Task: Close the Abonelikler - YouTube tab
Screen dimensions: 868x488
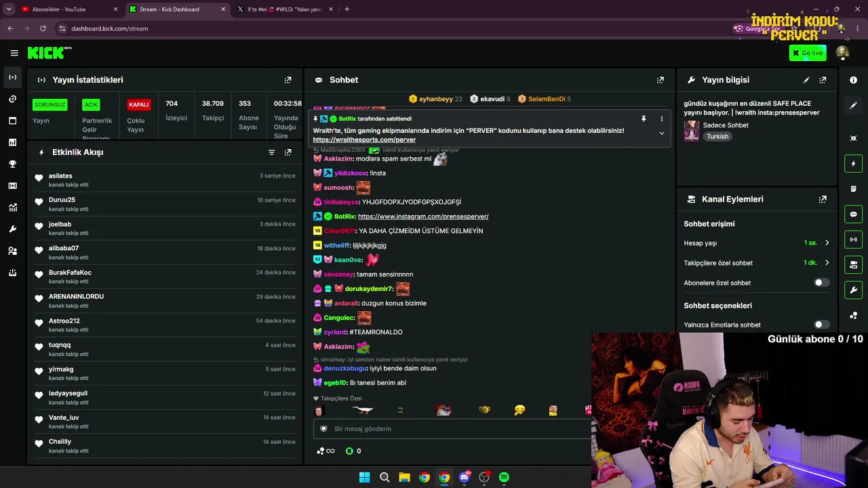Action: point(116,9)
